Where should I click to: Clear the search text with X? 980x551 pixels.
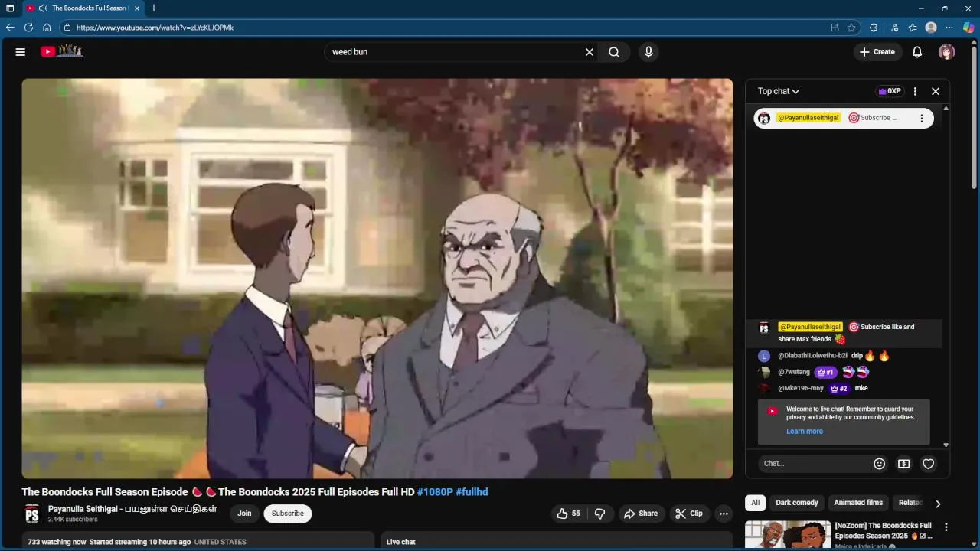tap(590, 52)
